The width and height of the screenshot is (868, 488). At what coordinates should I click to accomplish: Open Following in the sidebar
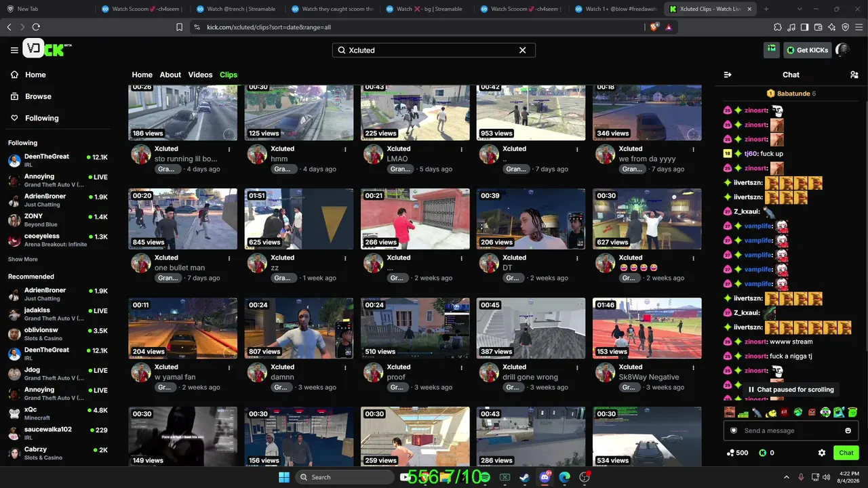tap(34, 118)
